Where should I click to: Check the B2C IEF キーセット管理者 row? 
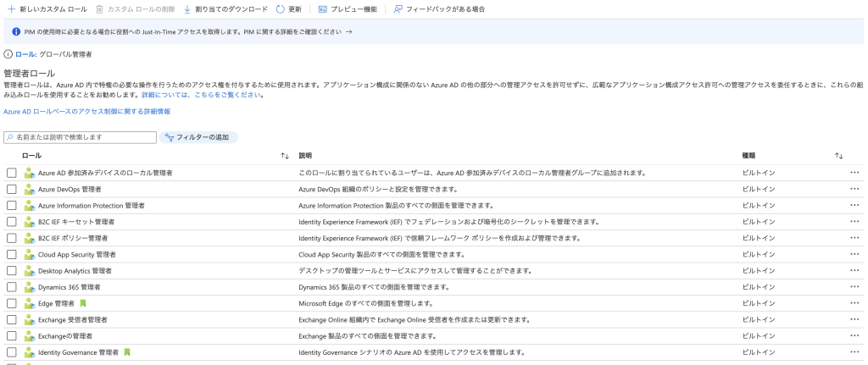click(12, 223)
